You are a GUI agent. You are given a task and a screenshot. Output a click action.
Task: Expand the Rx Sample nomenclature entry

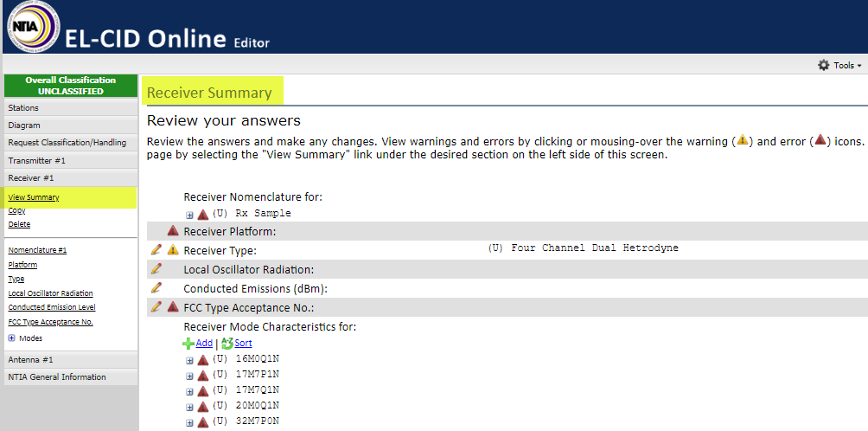point(190,215)
